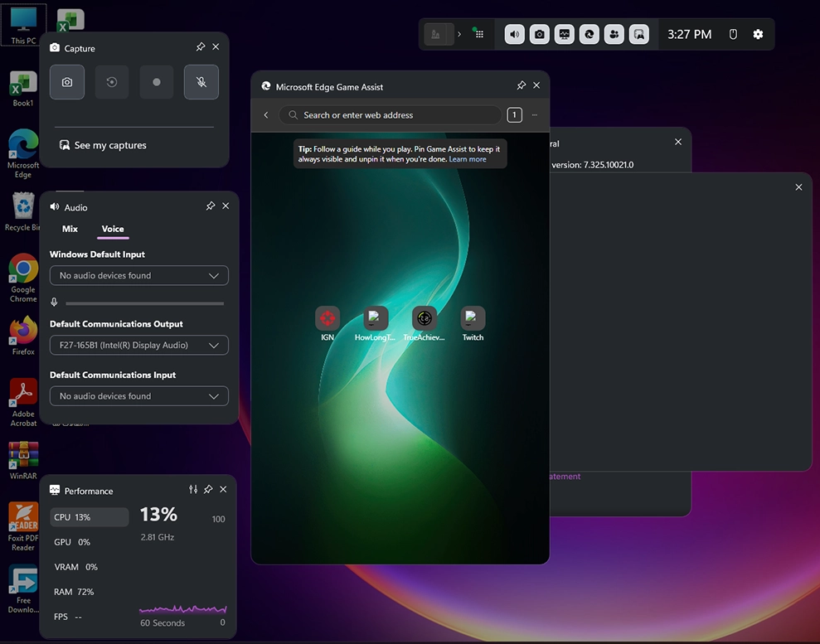Image resolution: width=820 pixels, height=644 pixels.
Task: Expand the Default Communications Input dropdown
Action: click(x=138, y=396)
